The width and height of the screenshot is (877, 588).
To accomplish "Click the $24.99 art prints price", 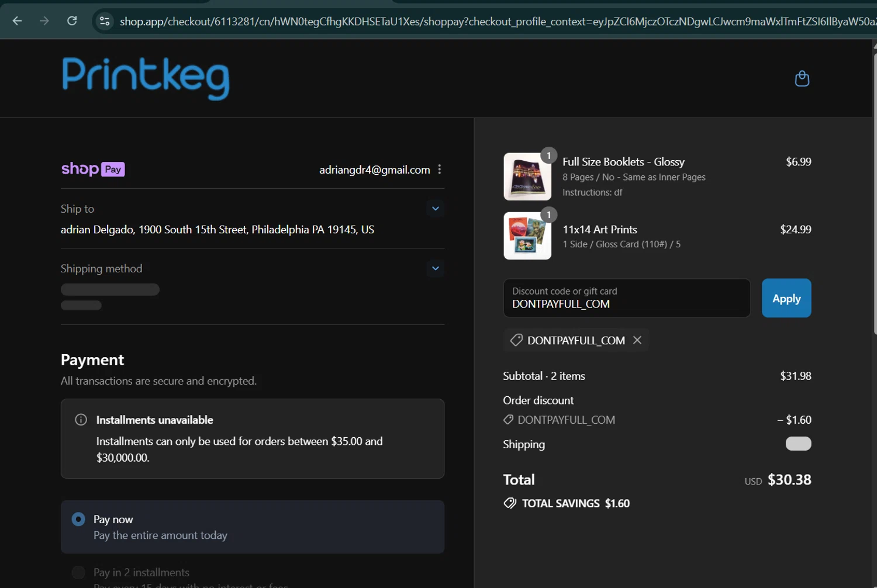I will click(796, 230).
